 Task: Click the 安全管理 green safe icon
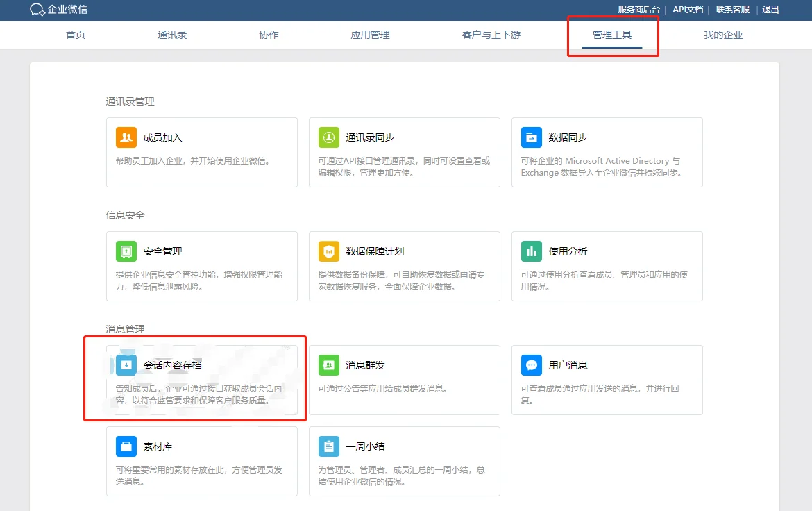pyautogui.click(x=126, y=251)
